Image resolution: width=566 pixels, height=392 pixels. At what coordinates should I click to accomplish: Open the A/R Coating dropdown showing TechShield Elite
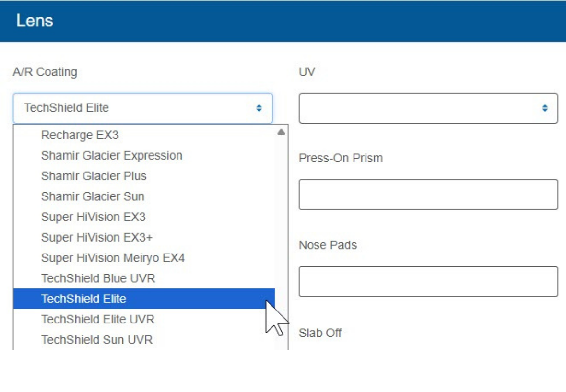pyautogui.click(x=142, y=108)
